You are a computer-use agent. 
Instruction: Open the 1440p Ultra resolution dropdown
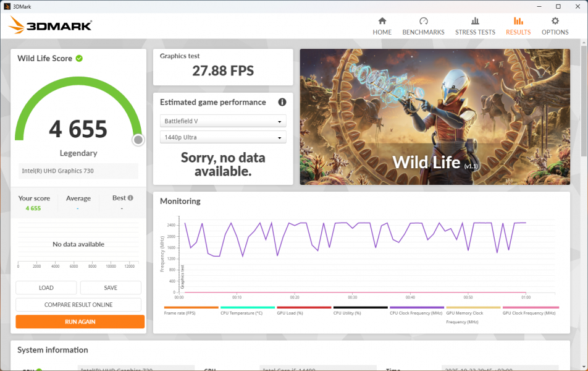point(223,137)
